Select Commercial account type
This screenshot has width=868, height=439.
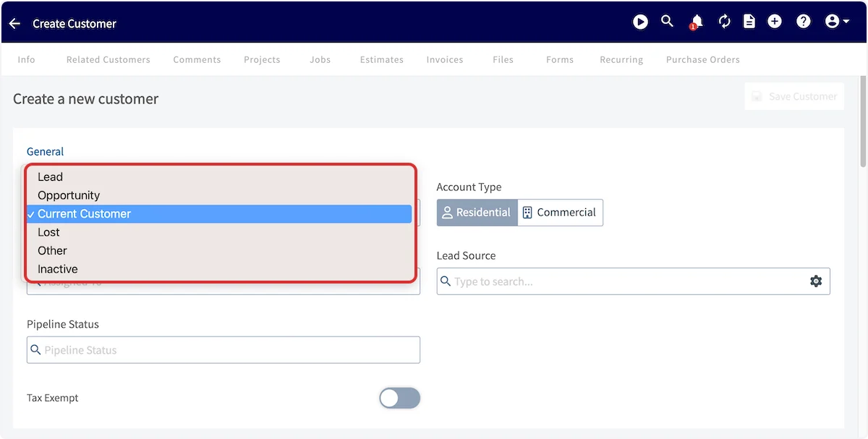coord(561,213)
